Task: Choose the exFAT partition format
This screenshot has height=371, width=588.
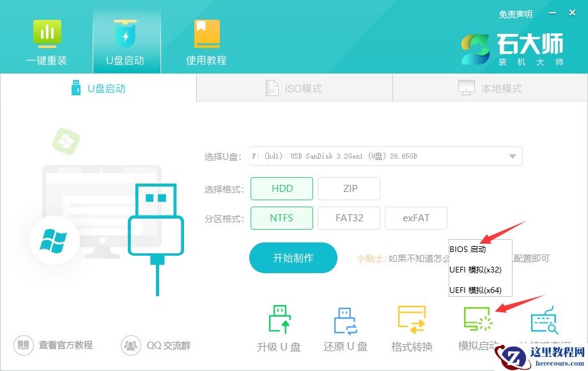Action: pyautogui.click(x=416, y=217)
